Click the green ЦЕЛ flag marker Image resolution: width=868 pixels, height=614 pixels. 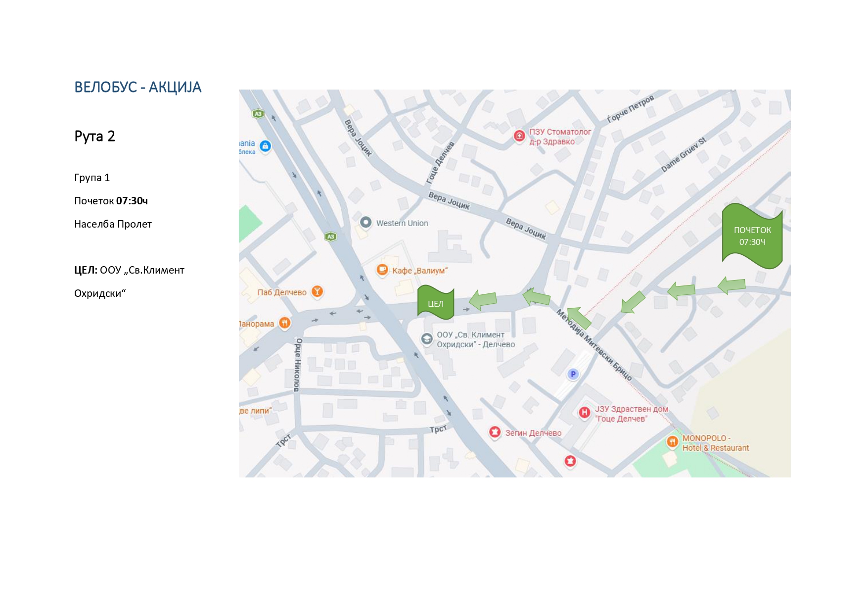coord(436,302)
